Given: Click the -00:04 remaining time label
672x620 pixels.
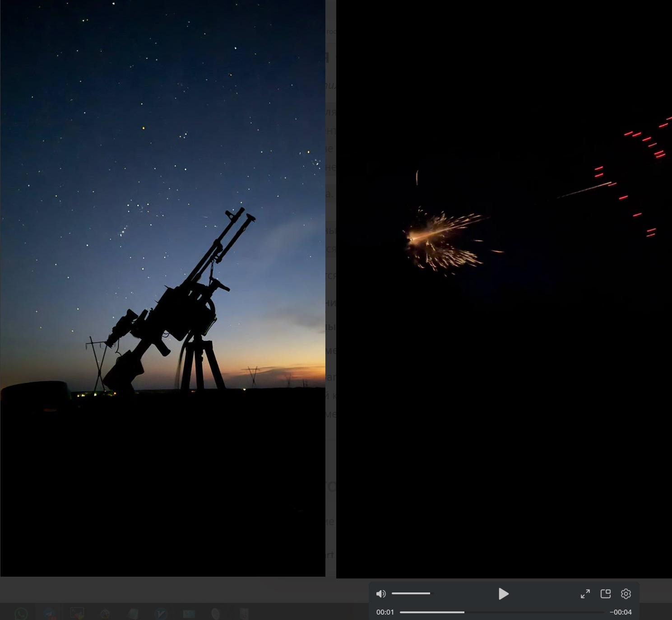Looking at the screenshot, I should [621, 612].
